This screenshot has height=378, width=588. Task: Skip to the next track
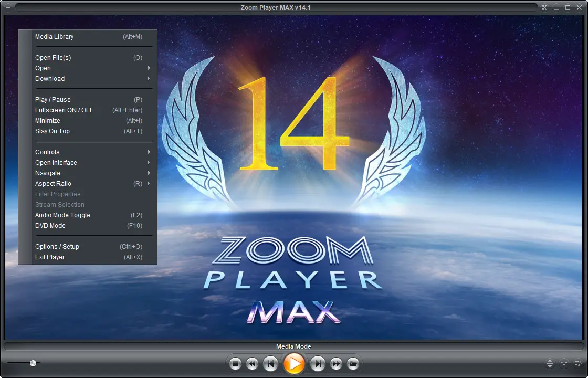pyautogui.click(x=318, y=364)
